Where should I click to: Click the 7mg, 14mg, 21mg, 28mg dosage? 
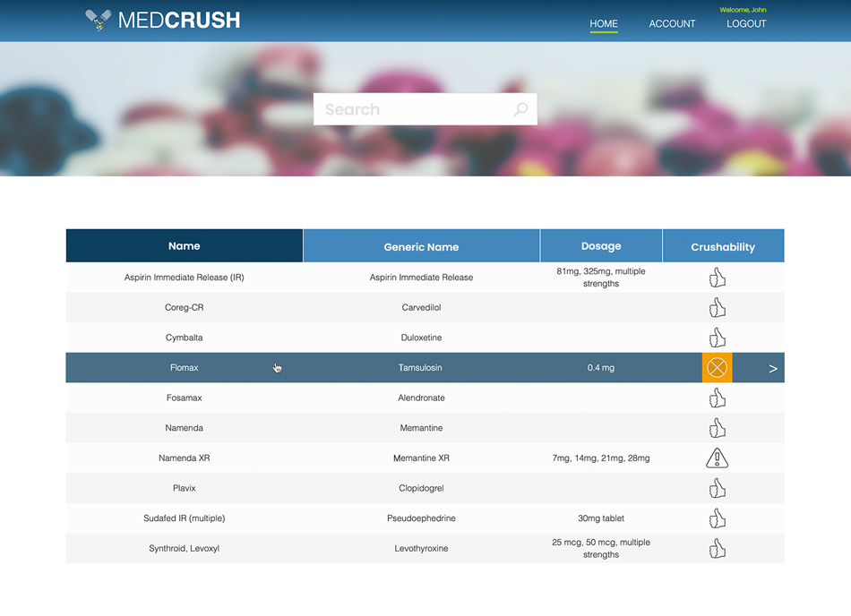point(601,458)
